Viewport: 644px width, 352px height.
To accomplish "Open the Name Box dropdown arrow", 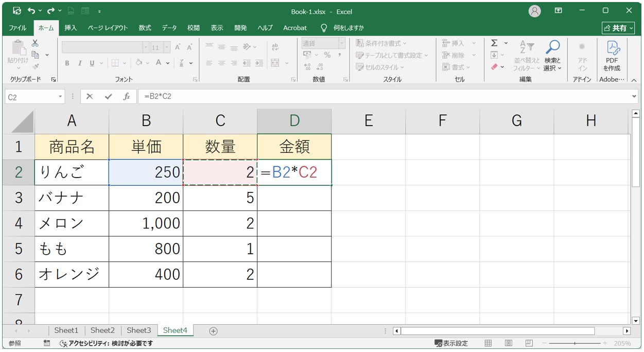I will tap(60, 96).
